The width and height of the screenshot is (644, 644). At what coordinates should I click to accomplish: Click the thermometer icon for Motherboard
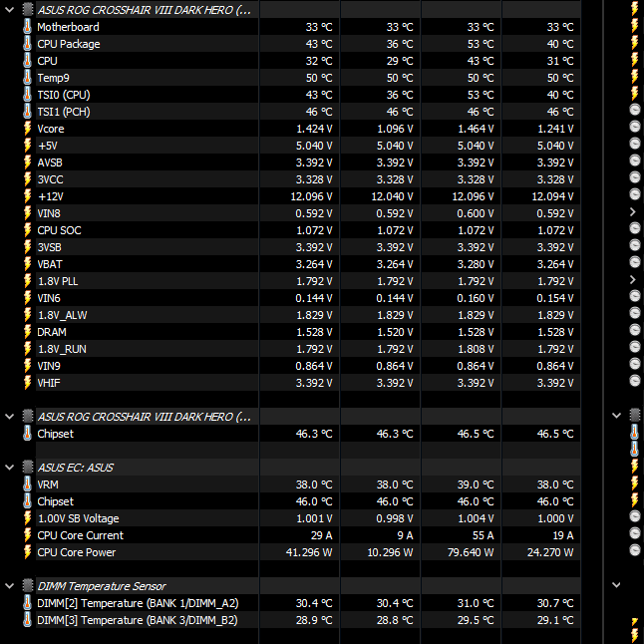click(27, 27)
